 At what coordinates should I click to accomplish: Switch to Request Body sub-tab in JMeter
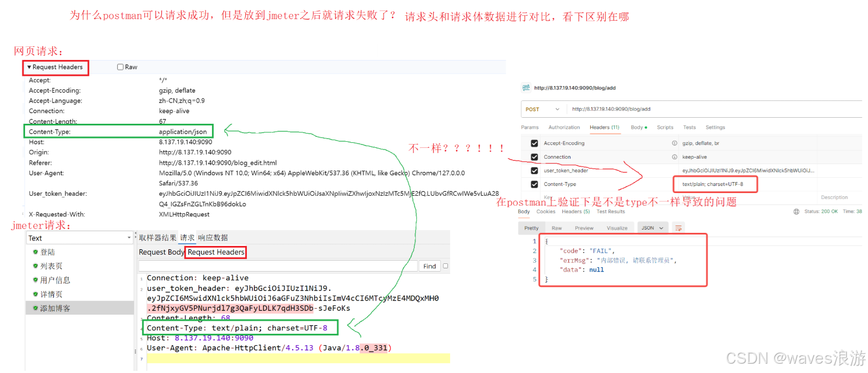tap(161, 252)
